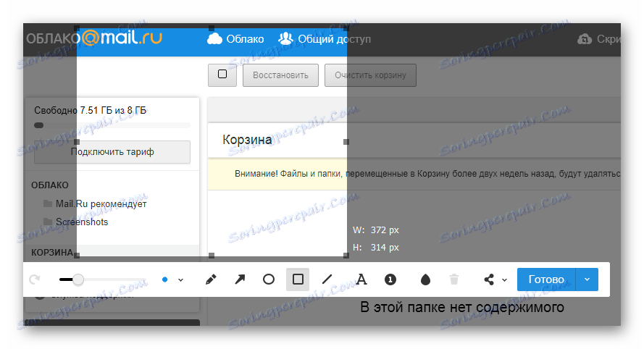
Task: Click the Готово button
Action: (546, 279)
